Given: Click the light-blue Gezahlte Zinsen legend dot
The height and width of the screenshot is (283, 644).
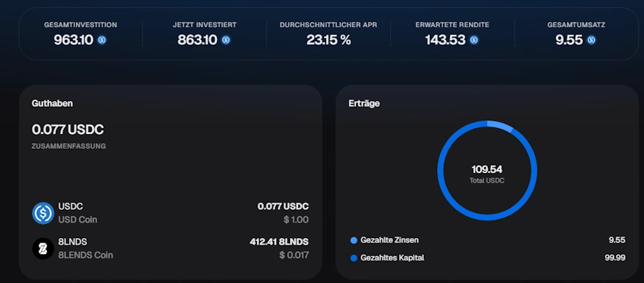Looking at the screenshot, I should coord(353,240).
